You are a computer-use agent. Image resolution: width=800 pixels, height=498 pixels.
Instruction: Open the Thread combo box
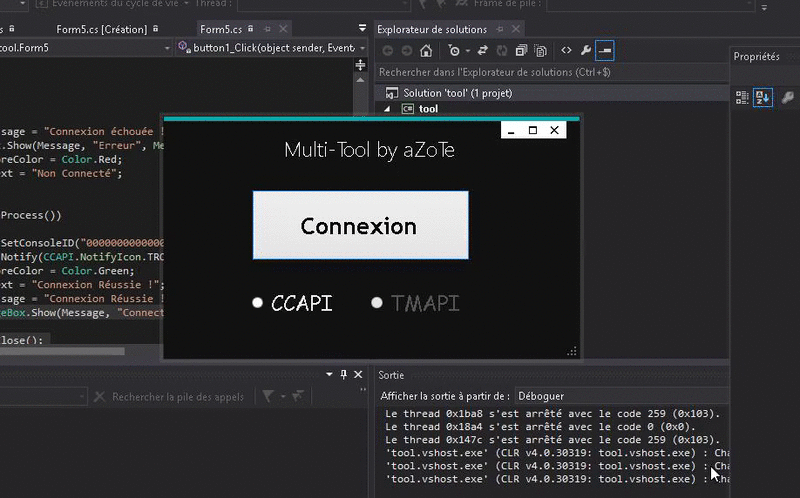point(324,5)
